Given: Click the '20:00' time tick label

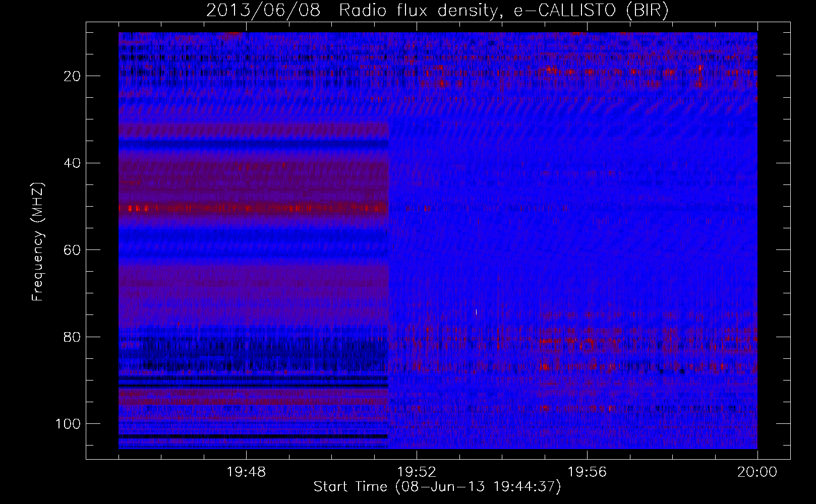Looking at the screenshot, I should click(x=757, y=472).
